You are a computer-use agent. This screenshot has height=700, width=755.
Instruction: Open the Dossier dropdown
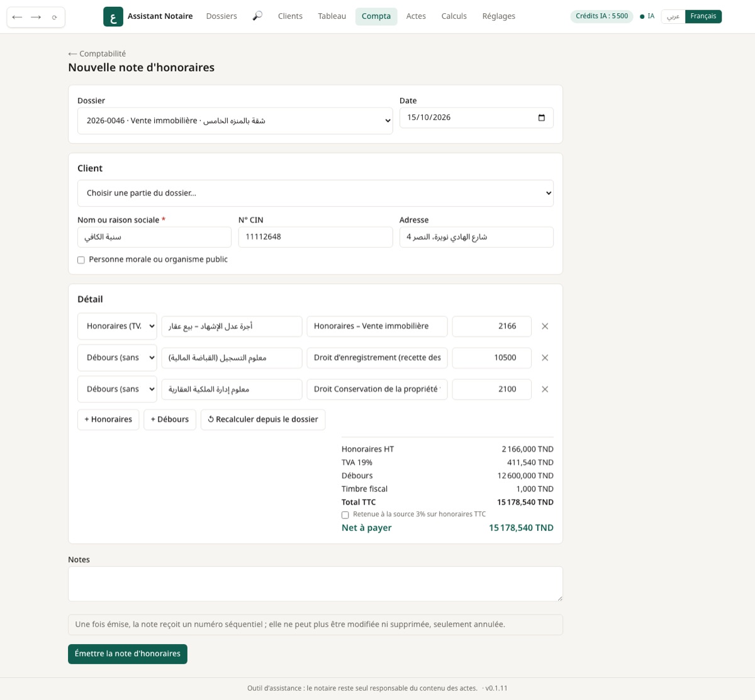tap(235, 121)
